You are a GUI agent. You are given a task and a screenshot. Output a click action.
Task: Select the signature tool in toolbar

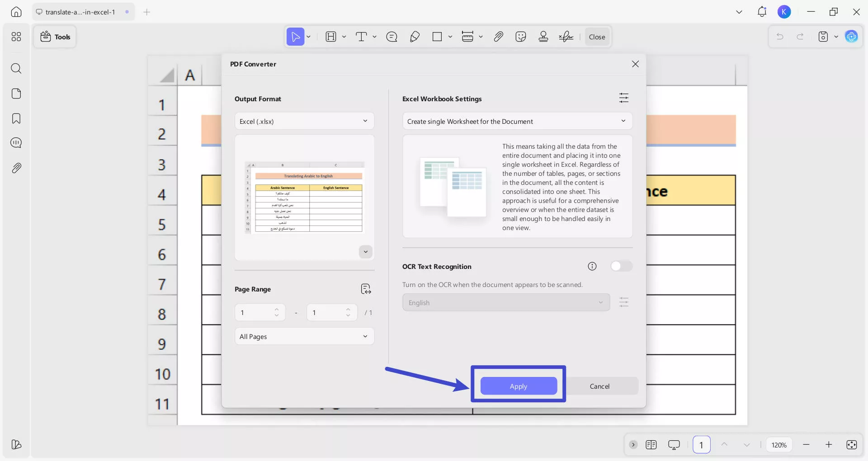click(566, 37)
